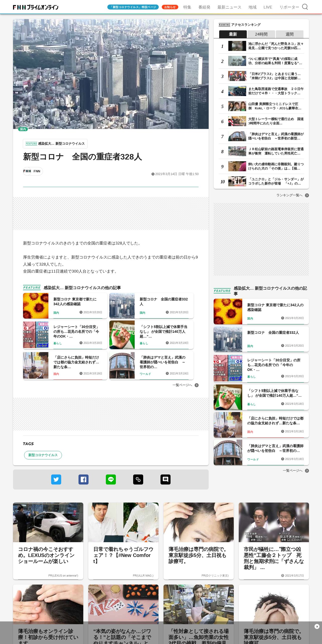Select the 最新 ranking tab

[x=233, y=34]
